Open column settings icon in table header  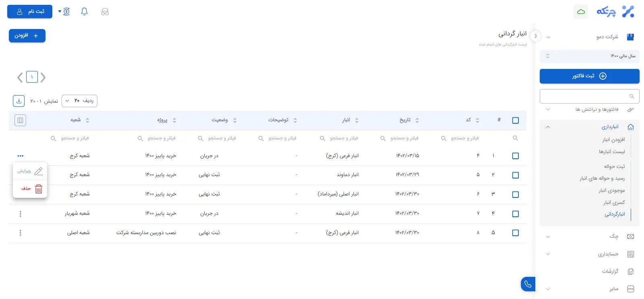click(20, 120)
